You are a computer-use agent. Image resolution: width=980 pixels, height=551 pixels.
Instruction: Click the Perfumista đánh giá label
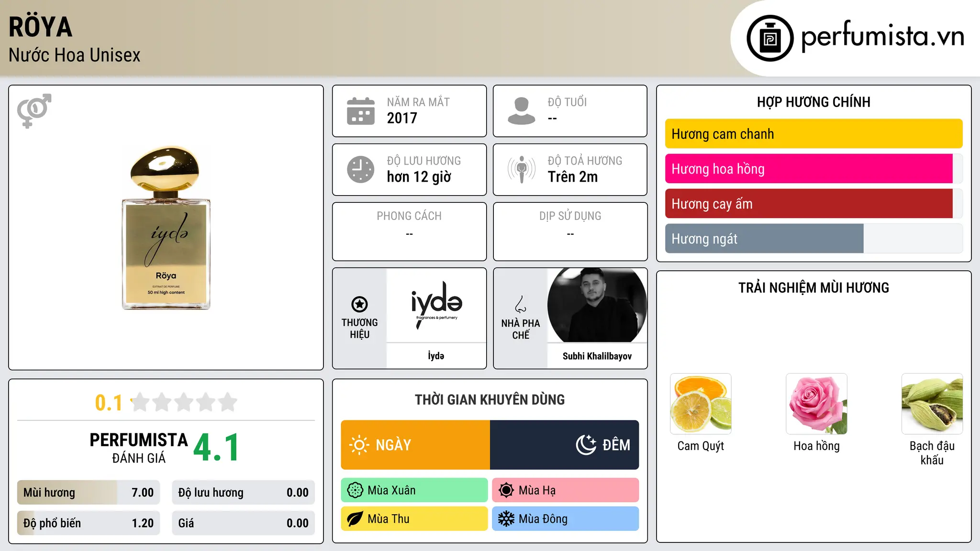[139, 448]
